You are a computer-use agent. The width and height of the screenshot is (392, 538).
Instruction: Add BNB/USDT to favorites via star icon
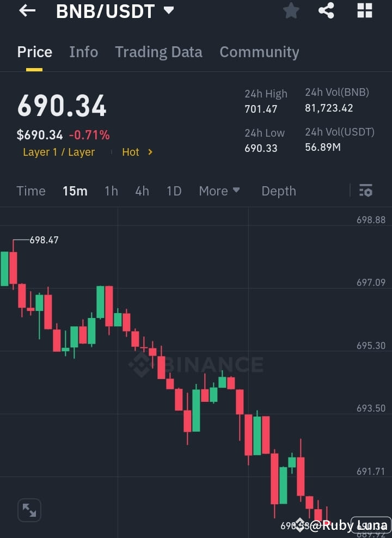tap(291, 11)
